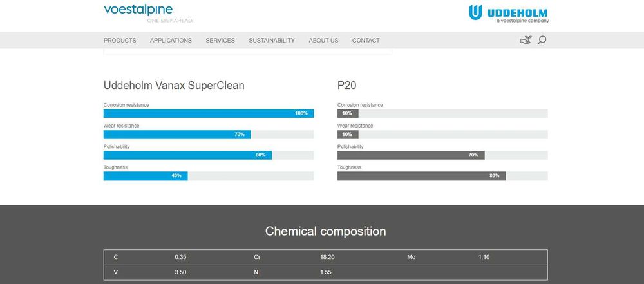The width and height of the screenshot is (644, 284).
Task: Click the Cr value 18.20 cell
Action: [327, 257]
